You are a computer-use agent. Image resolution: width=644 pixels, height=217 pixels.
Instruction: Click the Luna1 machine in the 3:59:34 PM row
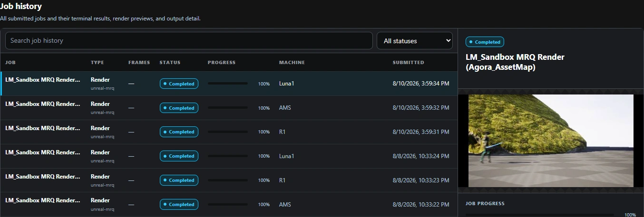click(x=287, y=84)
